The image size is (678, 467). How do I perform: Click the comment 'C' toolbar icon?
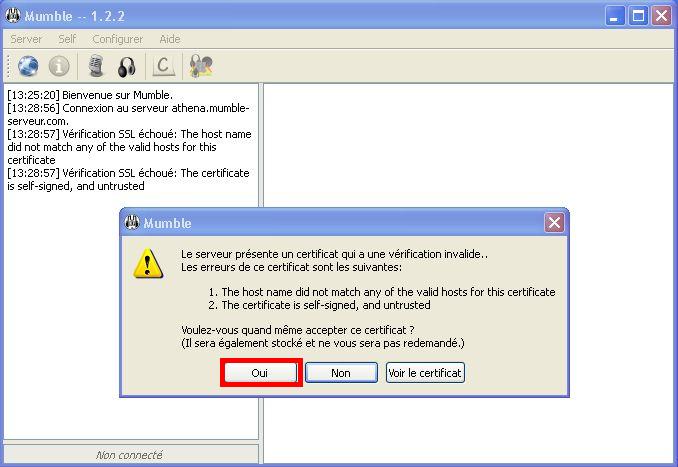tap(164, 66)
